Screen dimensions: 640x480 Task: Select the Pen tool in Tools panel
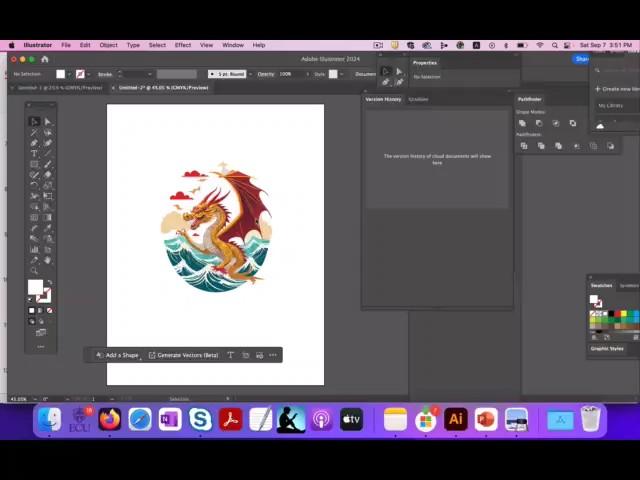pyautogui.click(x=34, y=143)
